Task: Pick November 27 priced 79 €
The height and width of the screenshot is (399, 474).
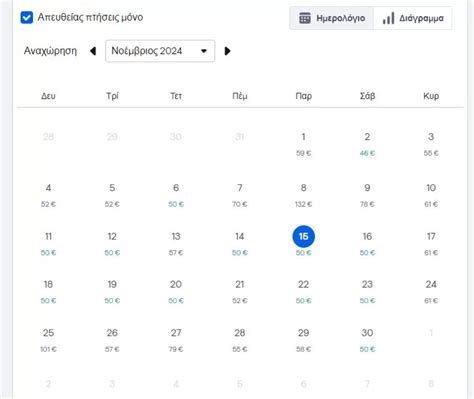Action: (x=176, y=340)
